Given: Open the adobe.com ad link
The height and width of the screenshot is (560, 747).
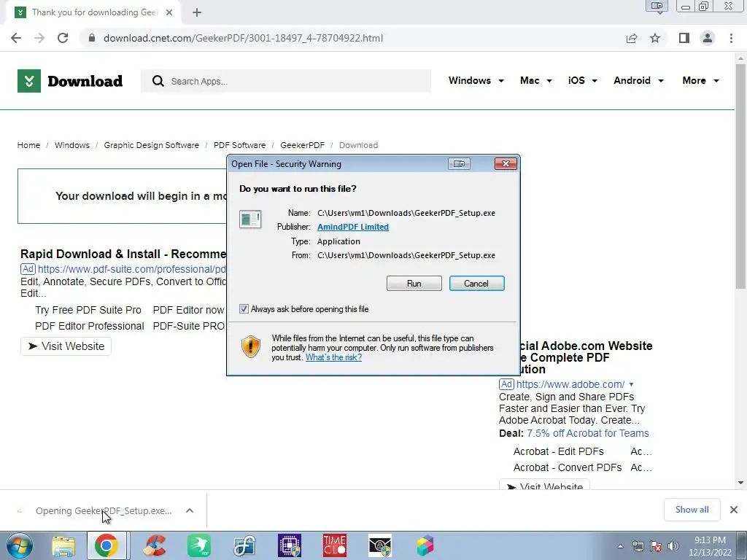Looking at the screenshot, I should [570, 384].
